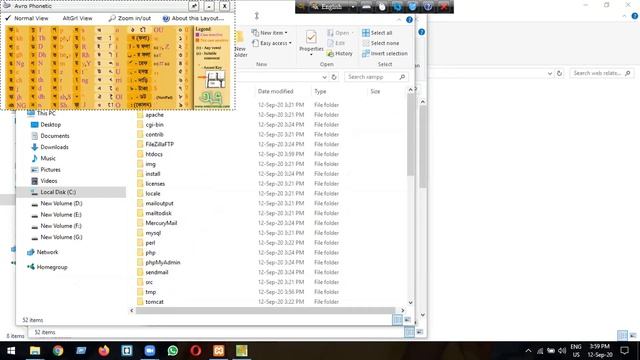Switch to details view in the front Explorer
The image size is (640, 360).
[397, 320]
